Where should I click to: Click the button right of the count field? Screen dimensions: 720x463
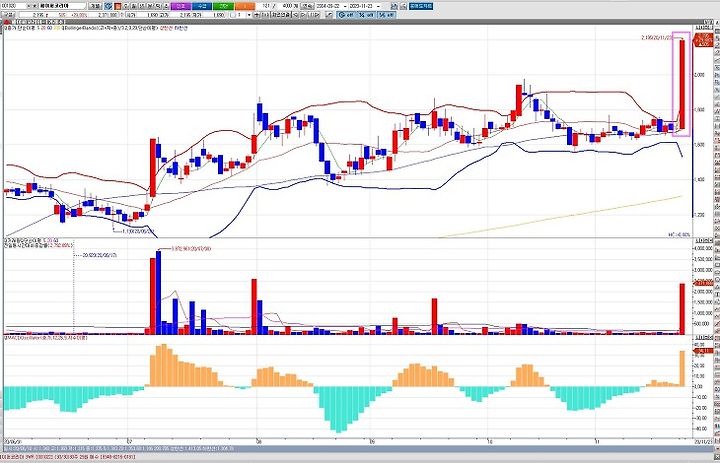307,6
